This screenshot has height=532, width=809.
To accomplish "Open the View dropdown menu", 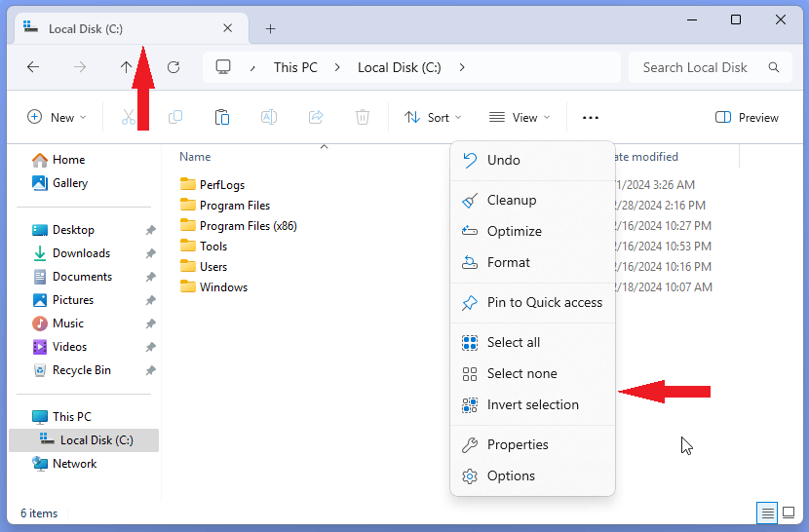I will [x=520, y=118].
